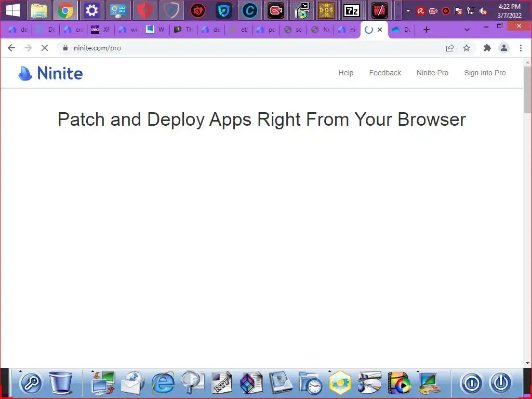Switch to the etl tab

(x=238, y=30)
